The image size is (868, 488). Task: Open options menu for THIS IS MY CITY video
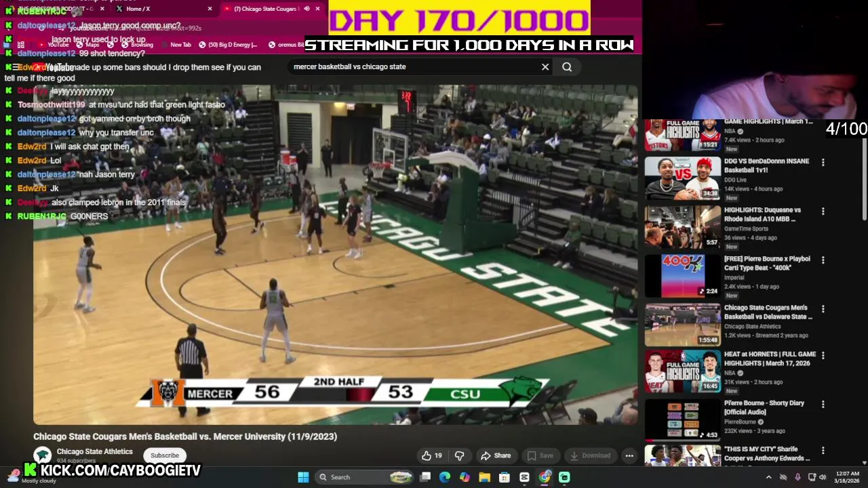[823, 450]
